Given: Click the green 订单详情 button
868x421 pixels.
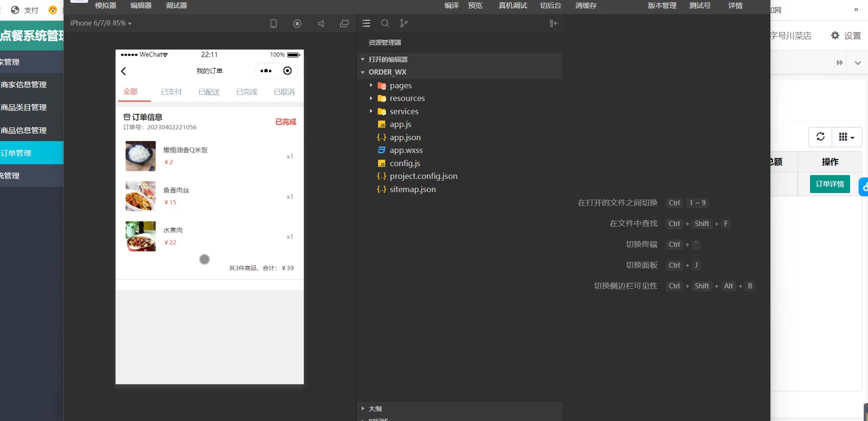Looking at the screenshot, I should pos(830,184).
